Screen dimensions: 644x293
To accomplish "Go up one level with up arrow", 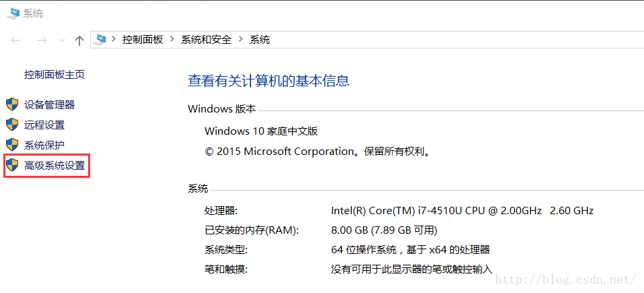I will tap(79, 40).
